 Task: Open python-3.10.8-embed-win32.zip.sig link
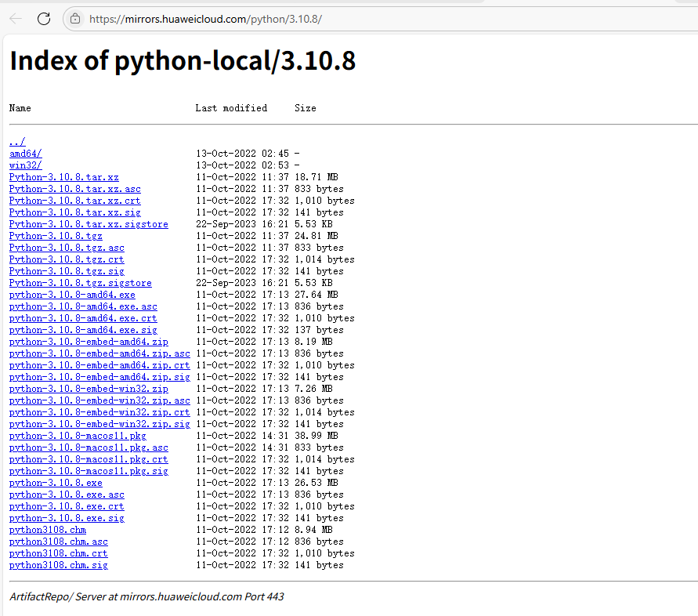99,424
